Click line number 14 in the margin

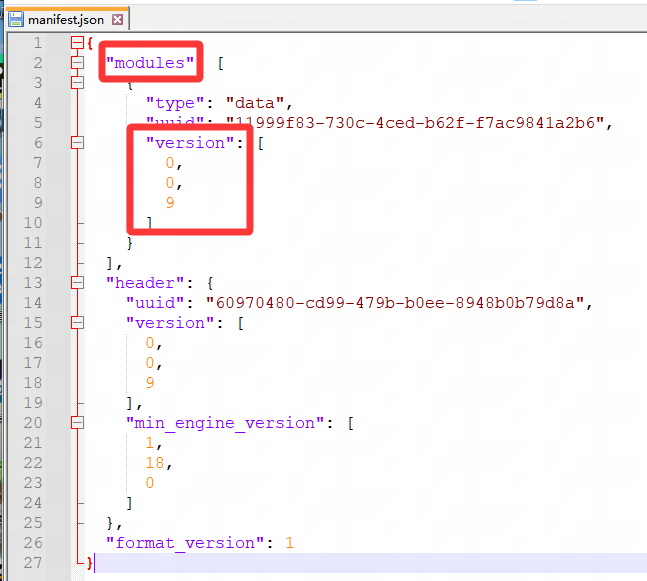[32, 303]
